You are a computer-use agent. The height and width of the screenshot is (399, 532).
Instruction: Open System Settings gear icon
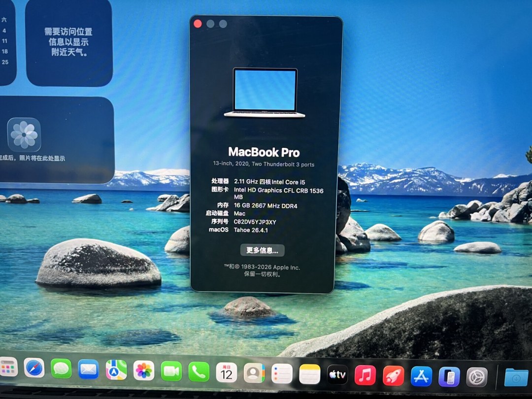tap(477, 377)
